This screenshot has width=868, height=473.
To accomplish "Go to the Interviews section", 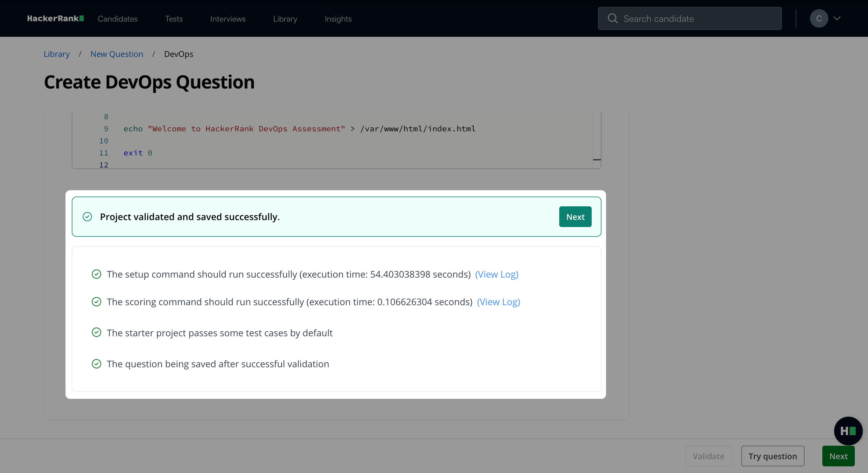I will [x=228, y=19].
